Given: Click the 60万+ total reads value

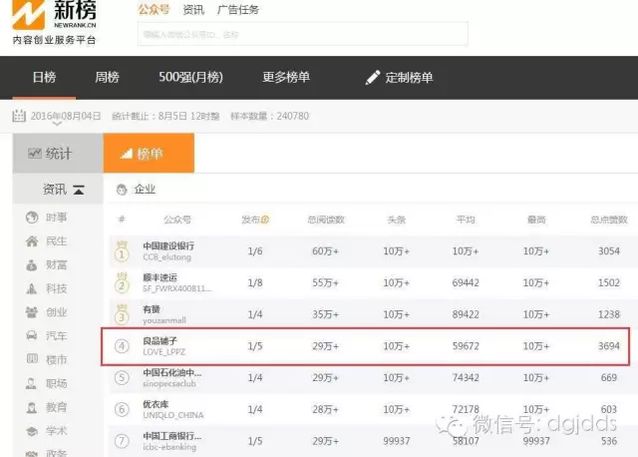Looking at the screenshot, I should [325, 251].
